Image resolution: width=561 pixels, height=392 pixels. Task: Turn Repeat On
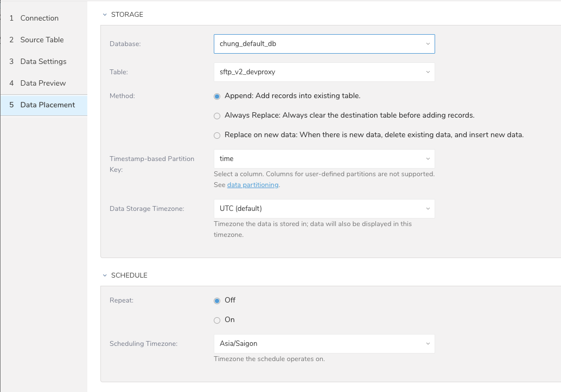click(x=218, y=320)
